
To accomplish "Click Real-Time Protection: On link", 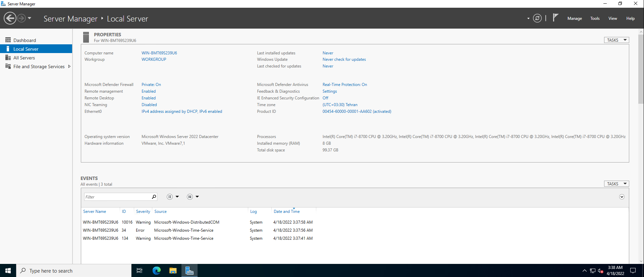I will pos(345,85).
